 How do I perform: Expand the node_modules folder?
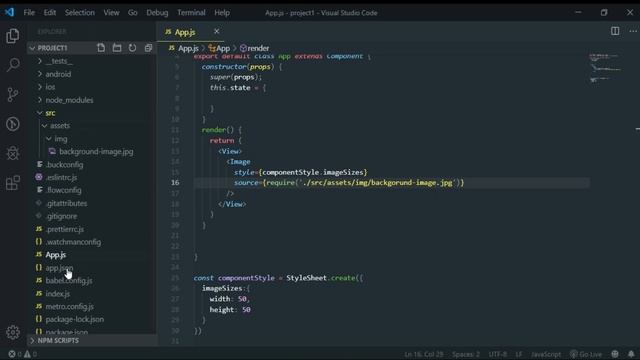69,100
